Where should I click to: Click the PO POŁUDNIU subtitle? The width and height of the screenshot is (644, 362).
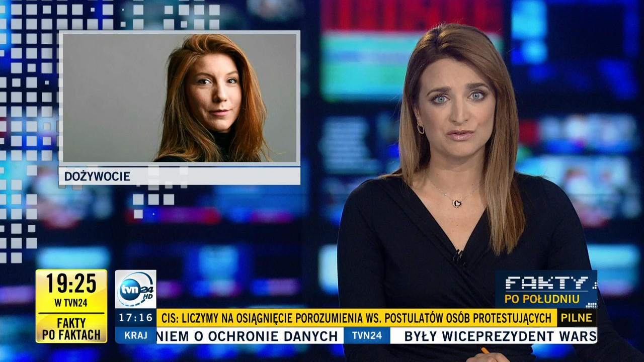[x=542, y=299]
